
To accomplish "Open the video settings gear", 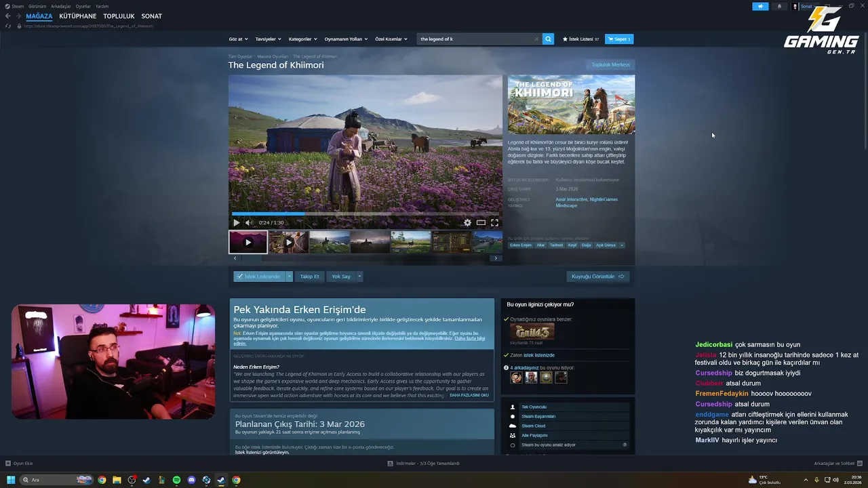I will (467, 222).
